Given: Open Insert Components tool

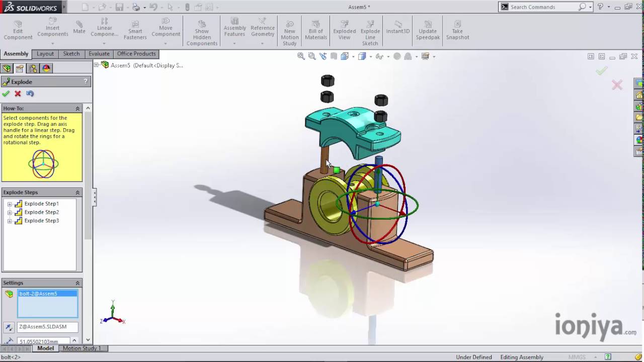Looking at the screenshot, I should (x=52, y=28).
